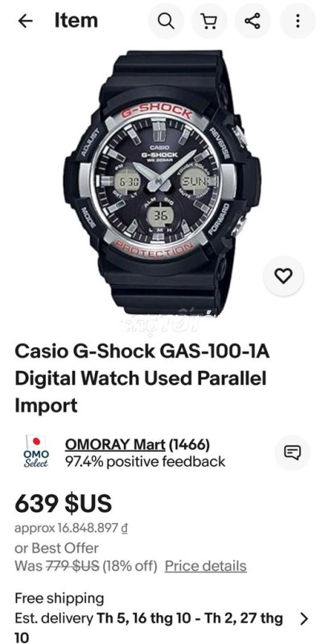Visit OMORAY Mart seller profile
Image resolution: width=325 pixels, height=644 pixels.
click(x=115, y=444)
